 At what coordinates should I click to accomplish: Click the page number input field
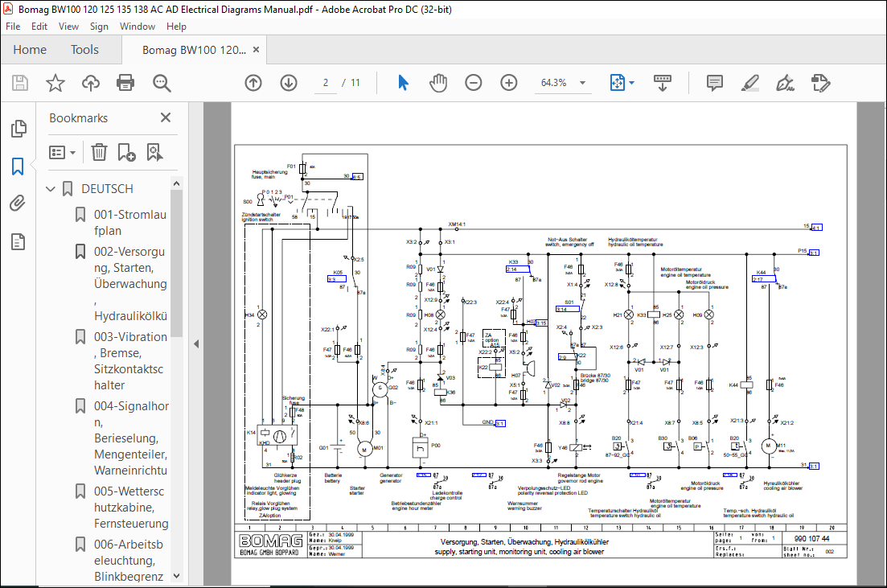pos(325,82)
